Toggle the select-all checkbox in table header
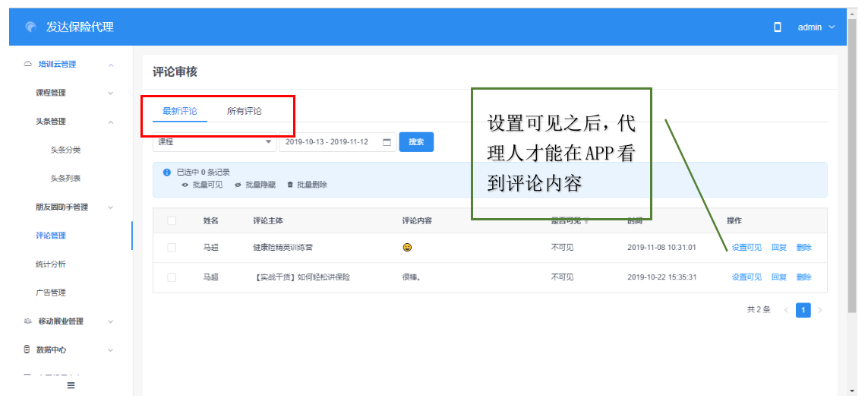The height and width of the screenshot is (402, 868). (172, 221)
